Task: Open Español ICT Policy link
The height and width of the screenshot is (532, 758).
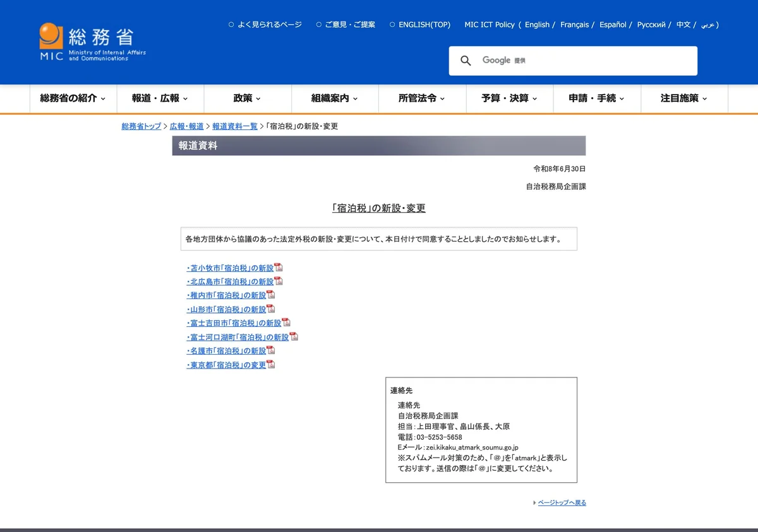Action: click(x=613, y=25)
